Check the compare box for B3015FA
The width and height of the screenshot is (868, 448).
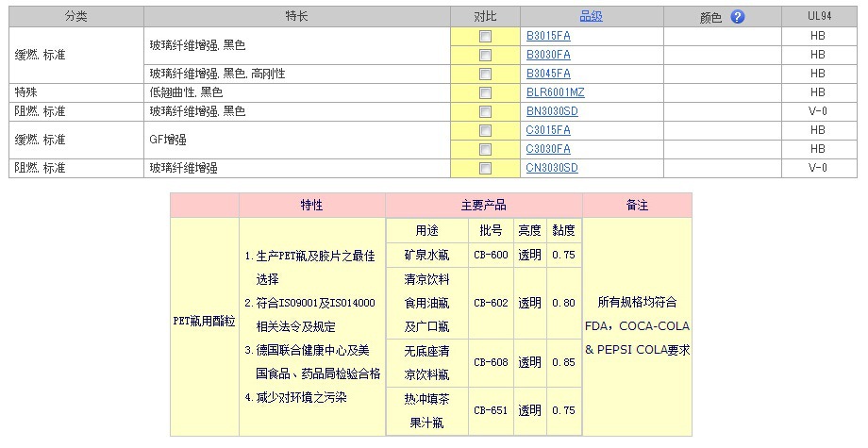coord(485,36)
